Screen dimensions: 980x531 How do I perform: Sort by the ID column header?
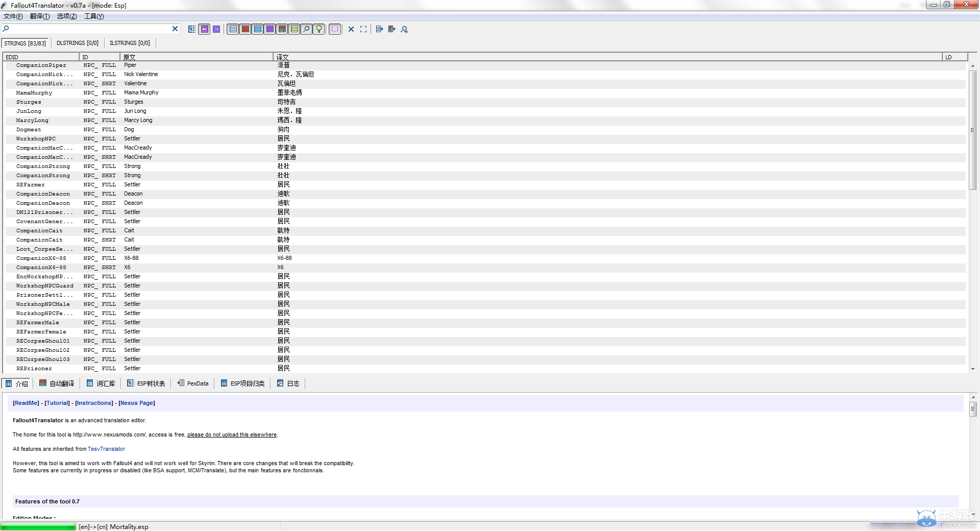pos(100,57)
